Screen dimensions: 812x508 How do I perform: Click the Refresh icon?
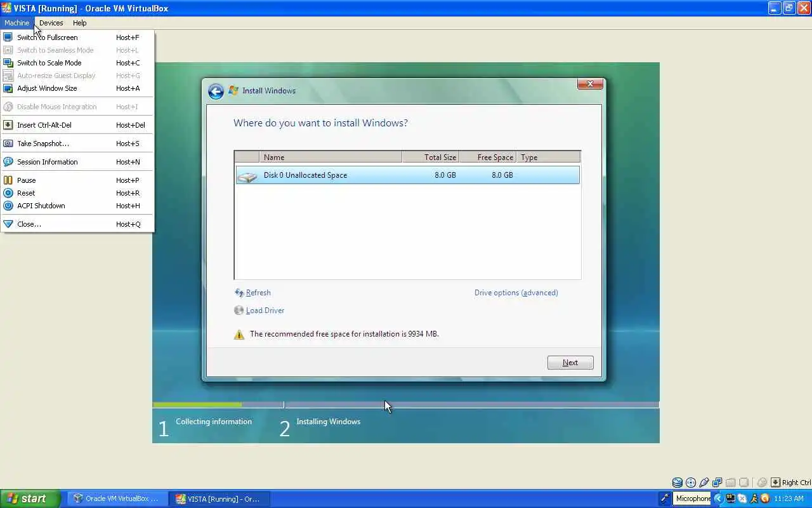[239, 293]
